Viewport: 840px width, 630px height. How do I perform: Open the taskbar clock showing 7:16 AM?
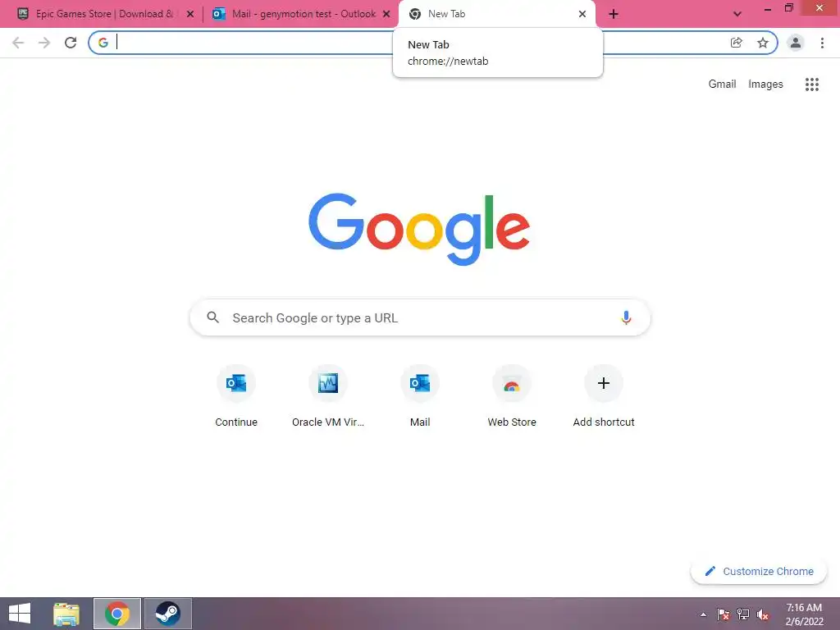point(804,614)
